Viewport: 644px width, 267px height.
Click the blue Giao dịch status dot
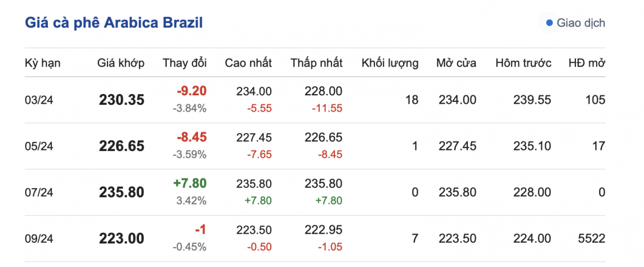pos(549,23)
